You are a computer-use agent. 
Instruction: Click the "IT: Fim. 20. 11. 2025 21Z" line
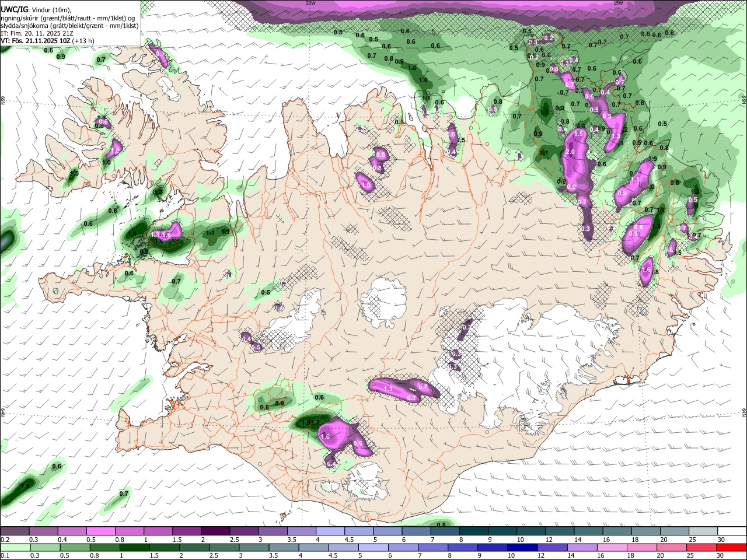pos(37,33)
